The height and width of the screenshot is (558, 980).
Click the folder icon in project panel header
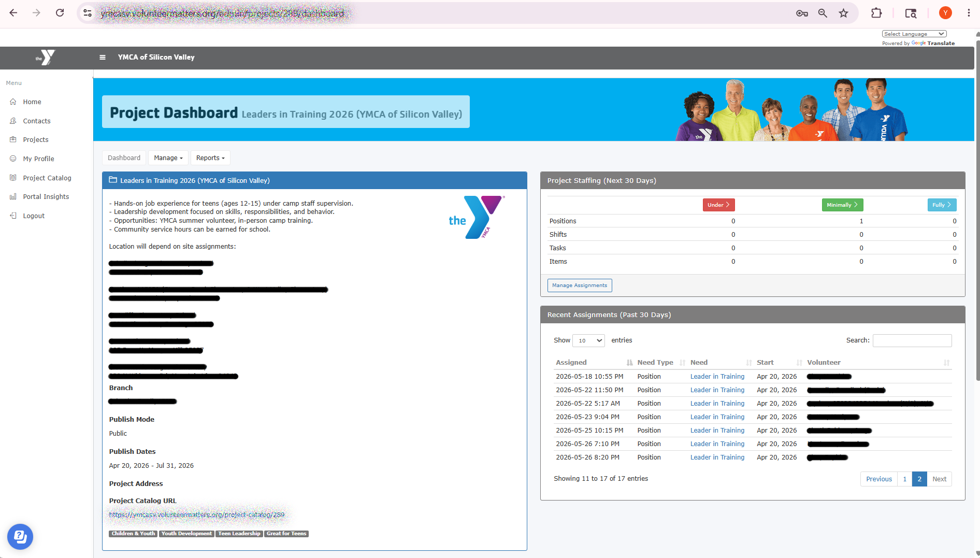113,180
